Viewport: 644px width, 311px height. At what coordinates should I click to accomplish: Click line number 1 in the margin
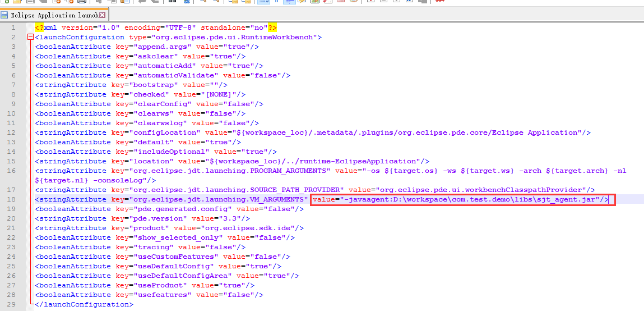pos(13,28)
